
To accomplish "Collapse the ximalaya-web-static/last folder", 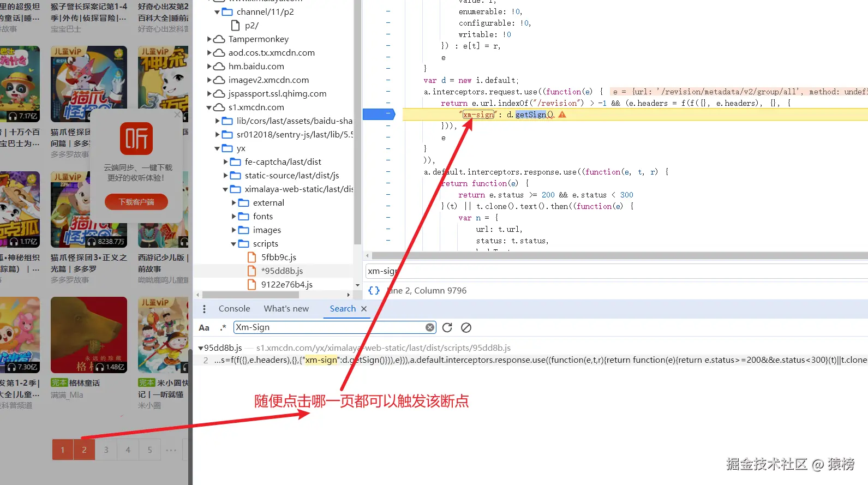I will [x=225, y=189].
